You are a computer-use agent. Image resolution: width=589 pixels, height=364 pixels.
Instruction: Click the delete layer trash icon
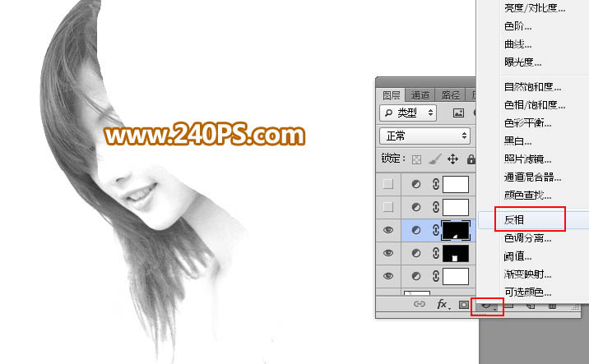552,306
